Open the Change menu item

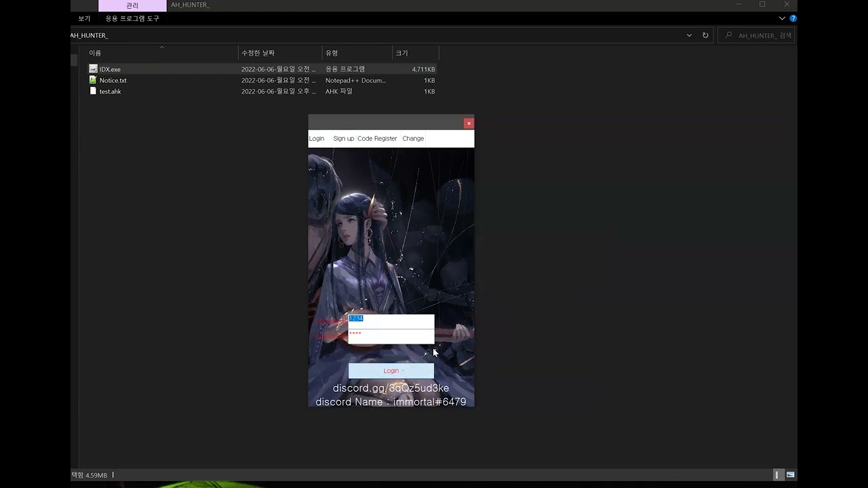point(413,138)
